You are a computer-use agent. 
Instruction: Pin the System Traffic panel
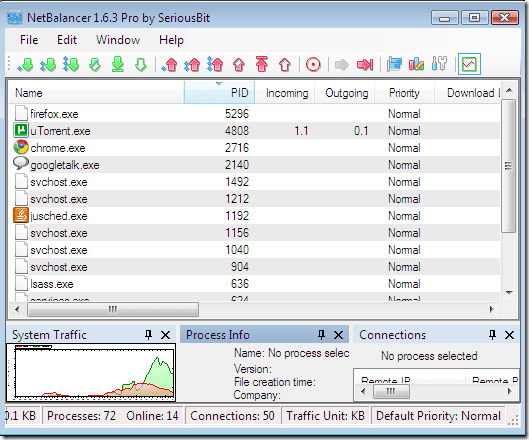coord(148,335)
